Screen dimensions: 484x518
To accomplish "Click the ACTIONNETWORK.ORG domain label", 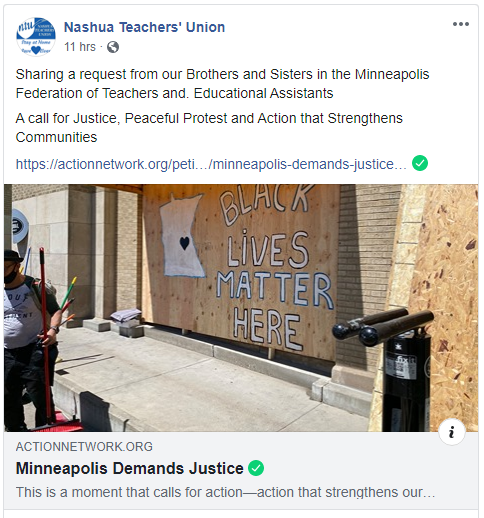I will pyautogui.click(x=84, y=447).
